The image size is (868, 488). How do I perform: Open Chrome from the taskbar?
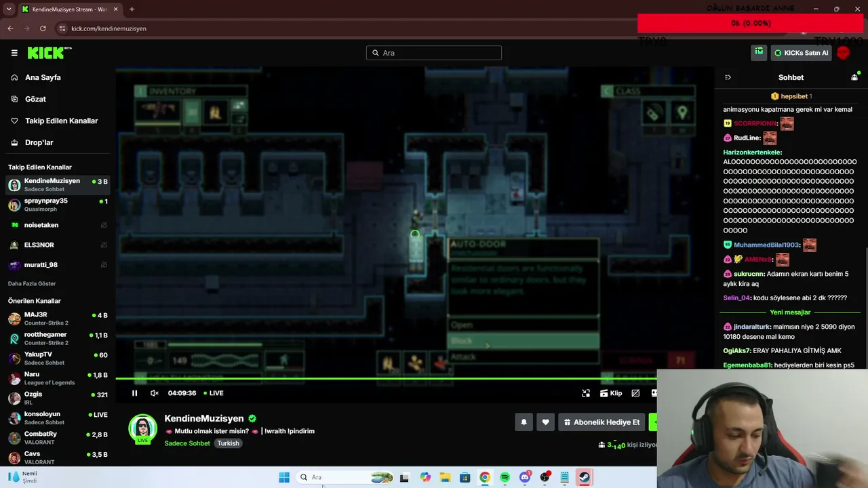click(x=485, y=477)
